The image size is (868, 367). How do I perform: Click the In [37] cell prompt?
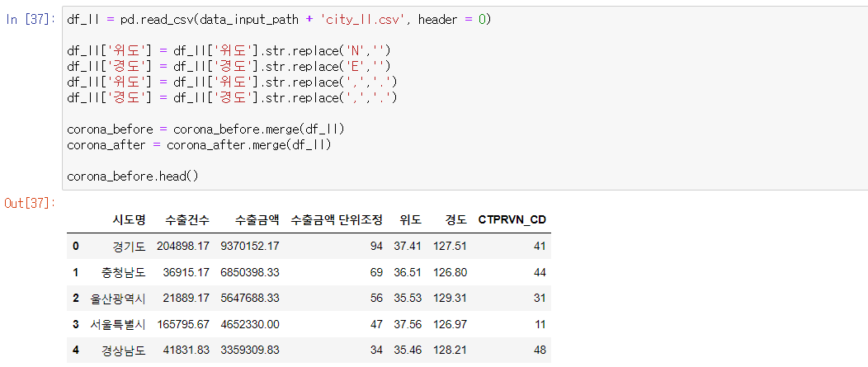[x=31, y=19]
